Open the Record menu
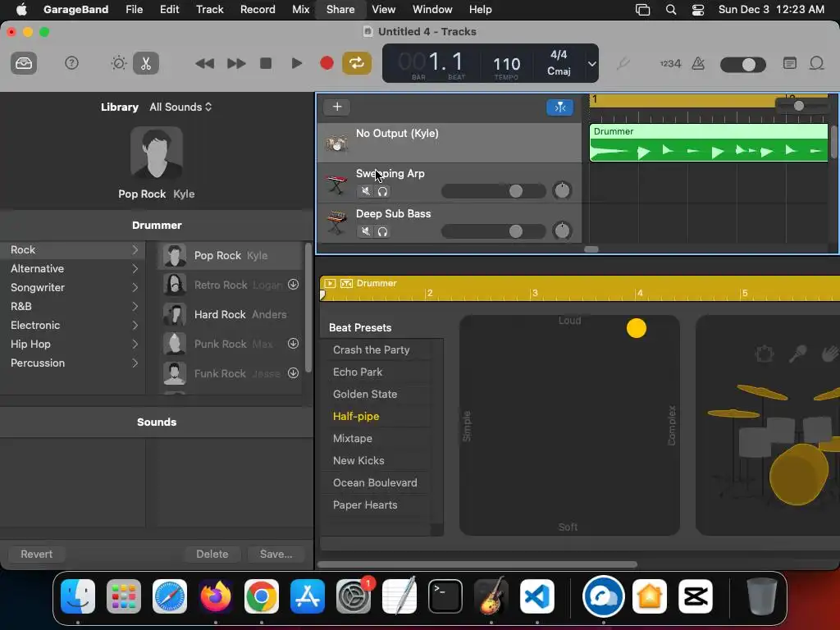Image resolution: width=840 pixels, height=630 pixels. [258, 9]
